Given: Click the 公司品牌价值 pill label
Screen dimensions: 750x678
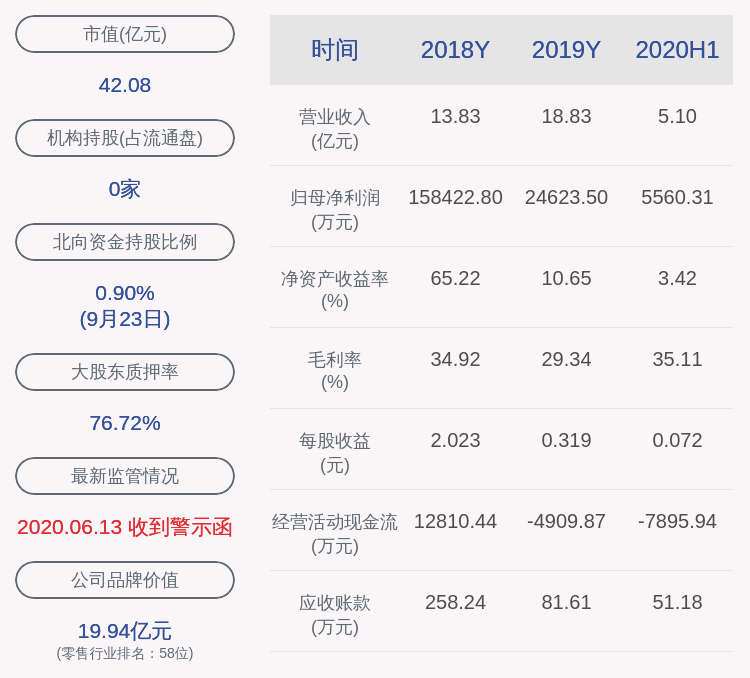Looking at the screenshot, I should click(125, 580).
